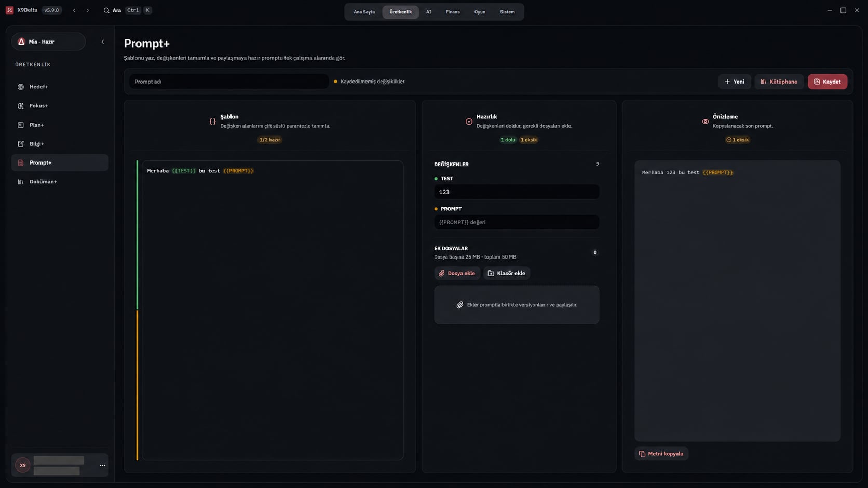
Task: Switch to the Sistem tab
Action: pos(507,12)
